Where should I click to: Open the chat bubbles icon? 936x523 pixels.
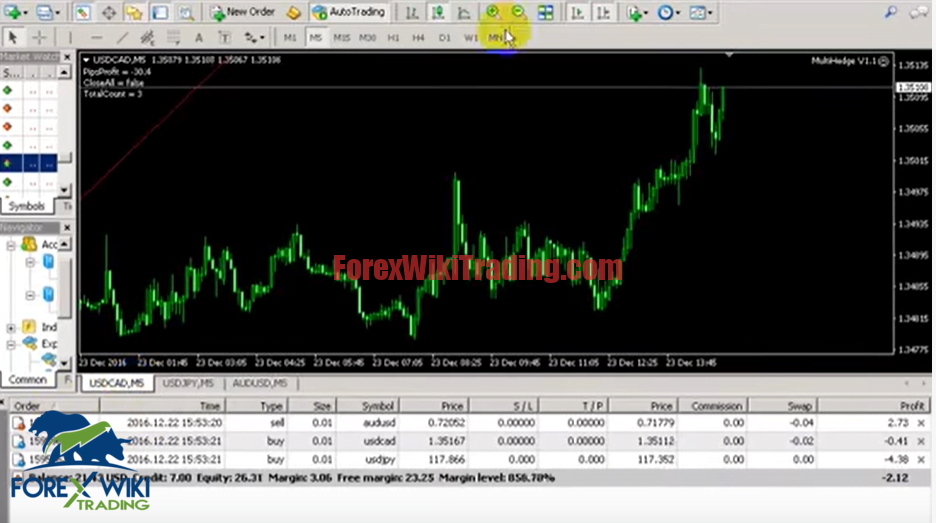(x=918, y=12)
